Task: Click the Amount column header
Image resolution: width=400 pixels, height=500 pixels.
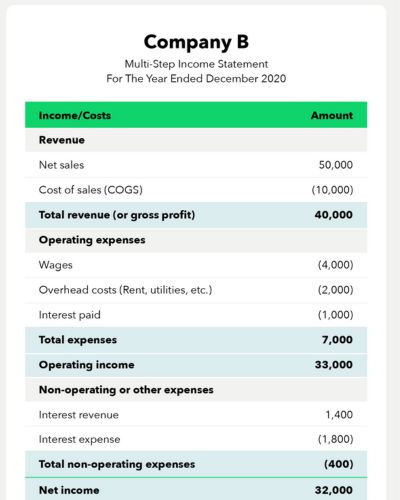Action: (332, 115)
